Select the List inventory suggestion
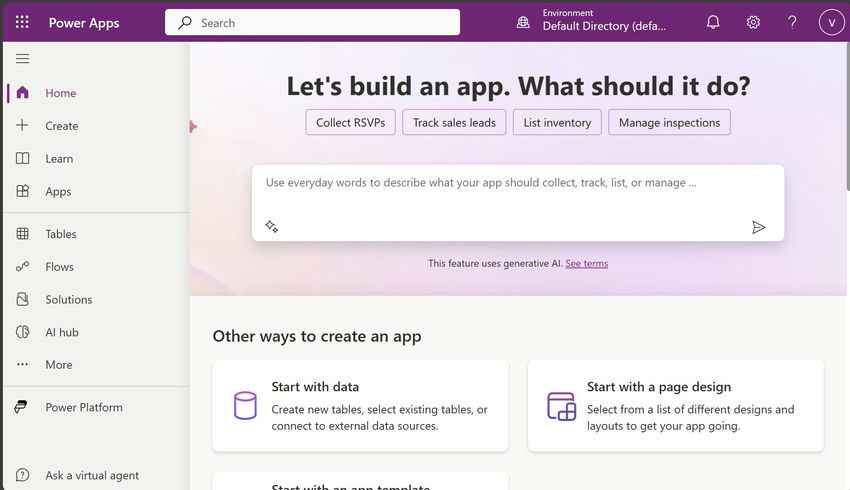Image resolution: width=850 pixels, height=490 pixels. pyautogui.click(x=557, y=122)
